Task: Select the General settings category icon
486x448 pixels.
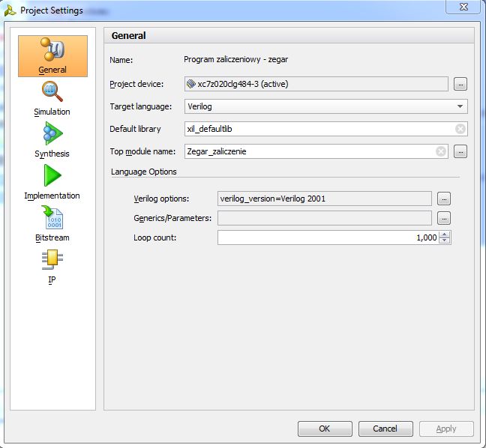Action: point(52,56)
